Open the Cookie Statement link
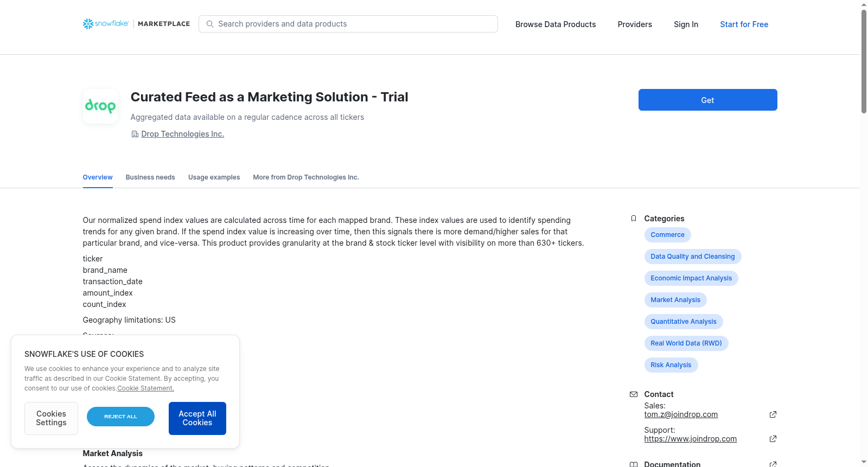This screenshot has height=467, width=868. (x=145, y=388)
